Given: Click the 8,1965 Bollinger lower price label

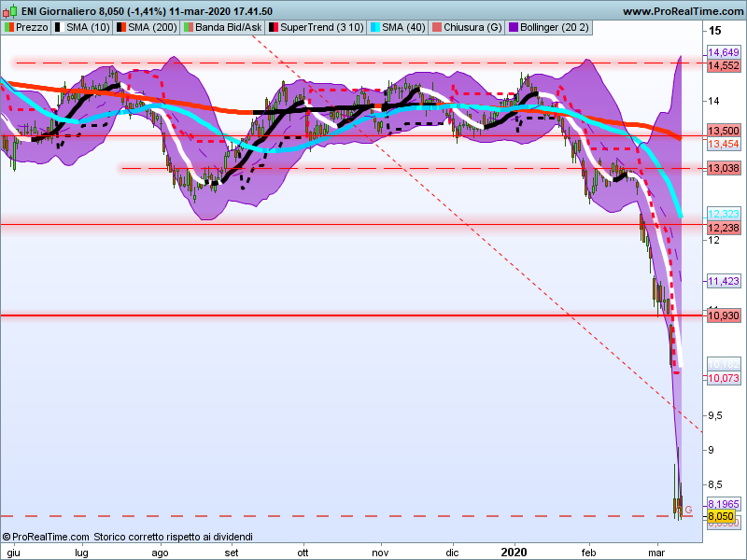Looking at the screenshot, I should point(724,504).
